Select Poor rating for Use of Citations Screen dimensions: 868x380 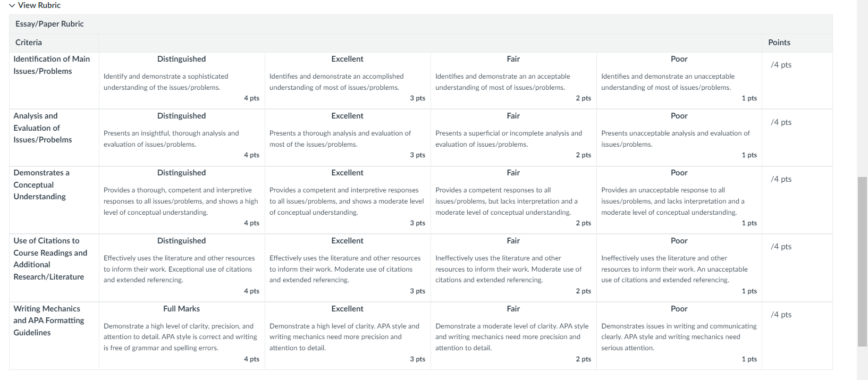tap(679, 268)
